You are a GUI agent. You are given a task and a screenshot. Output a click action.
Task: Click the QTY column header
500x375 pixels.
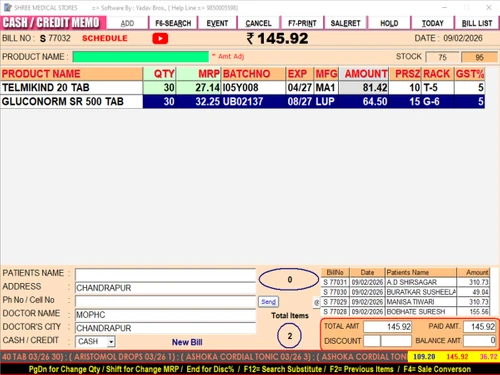pos(159,74)
